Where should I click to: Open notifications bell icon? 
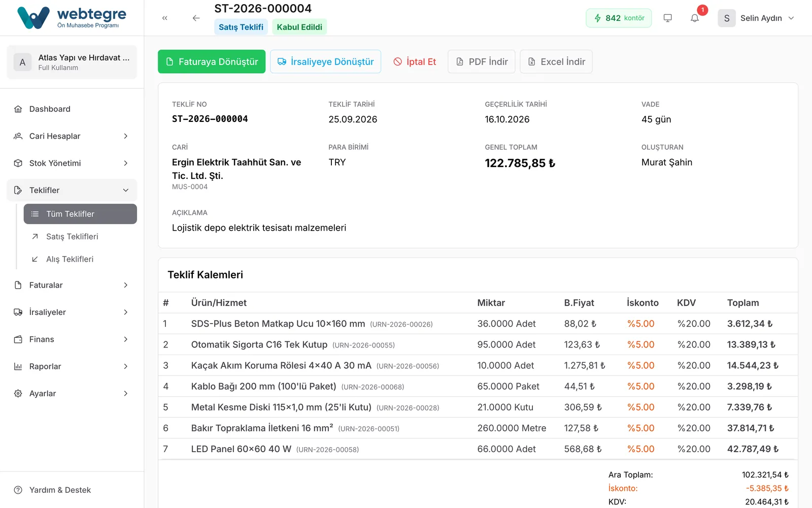coord(695,18)
